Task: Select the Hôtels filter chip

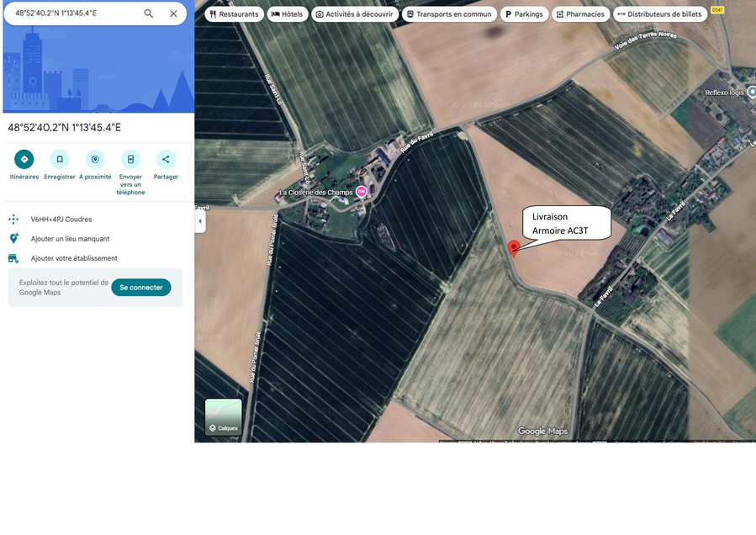Action: (287, 14)
